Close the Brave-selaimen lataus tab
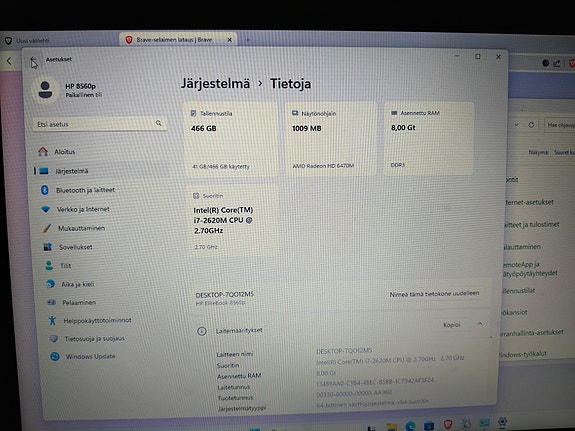Viewport: 575px width, 431px height. pyautogui.click(x=230, y=40)
